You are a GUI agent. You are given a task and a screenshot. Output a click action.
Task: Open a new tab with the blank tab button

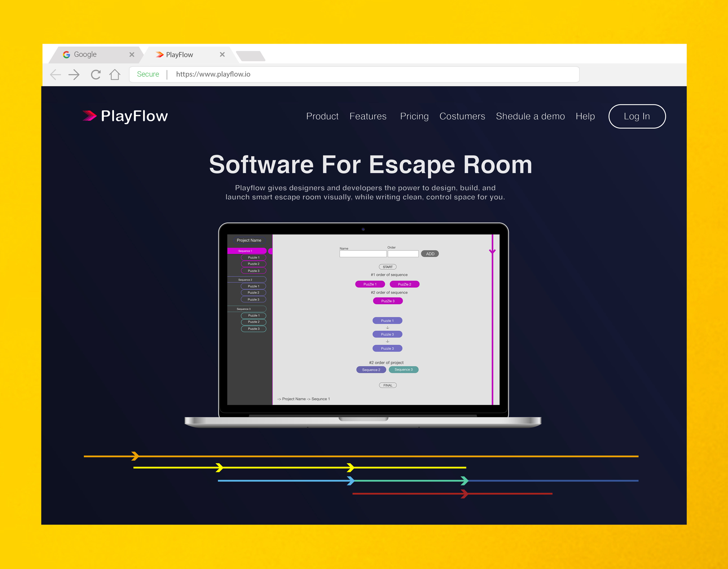pyautogui.click(x=250, y=56)
